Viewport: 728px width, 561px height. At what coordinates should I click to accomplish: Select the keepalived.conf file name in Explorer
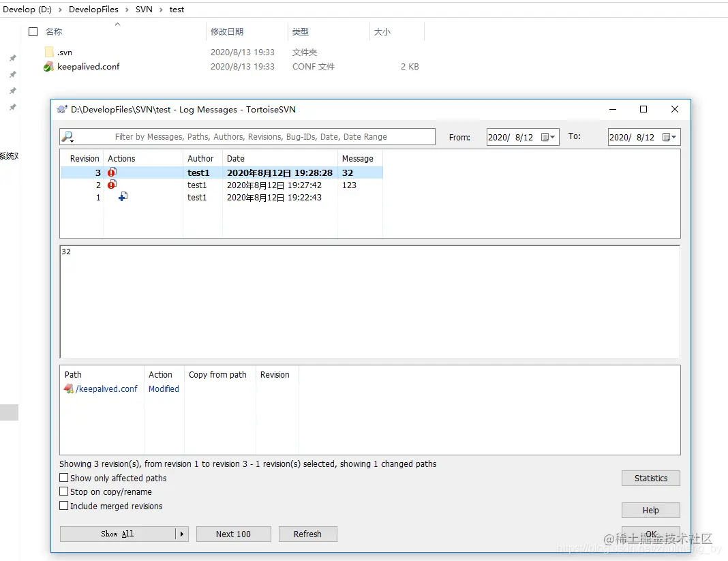click(88, 66)
